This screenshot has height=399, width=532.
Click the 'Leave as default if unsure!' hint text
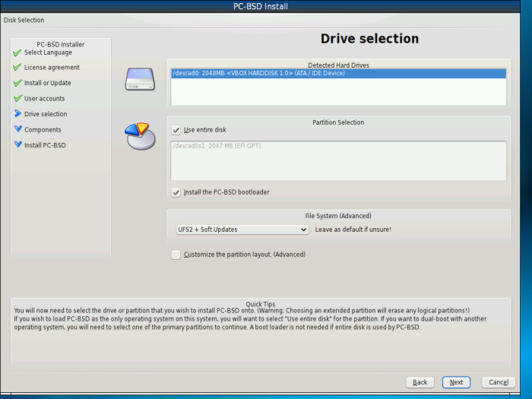click(353, 230)
